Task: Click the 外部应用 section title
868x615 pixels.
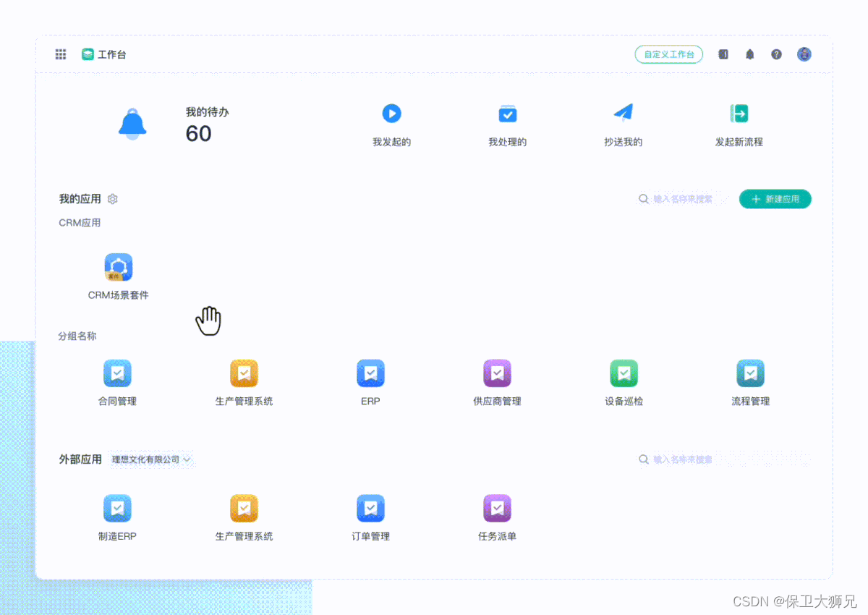Action: pyautogui.click(x=80, y=459)
